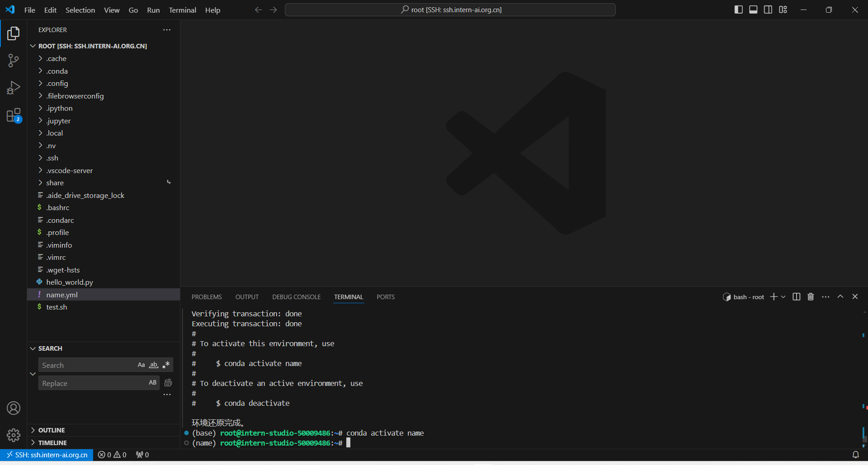Click Replace All icon

168,383
